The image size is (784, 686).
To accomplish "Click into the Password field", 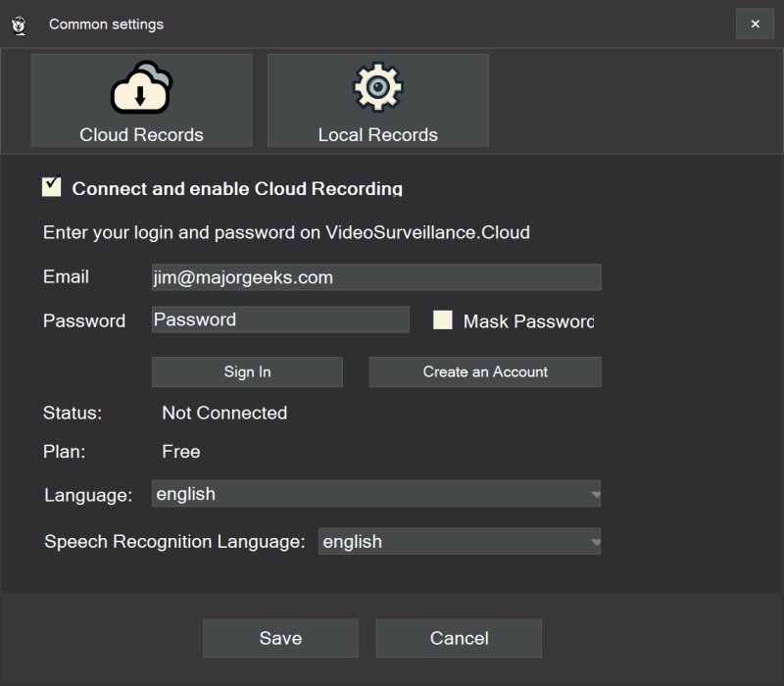I will click(x=280, y=319).
